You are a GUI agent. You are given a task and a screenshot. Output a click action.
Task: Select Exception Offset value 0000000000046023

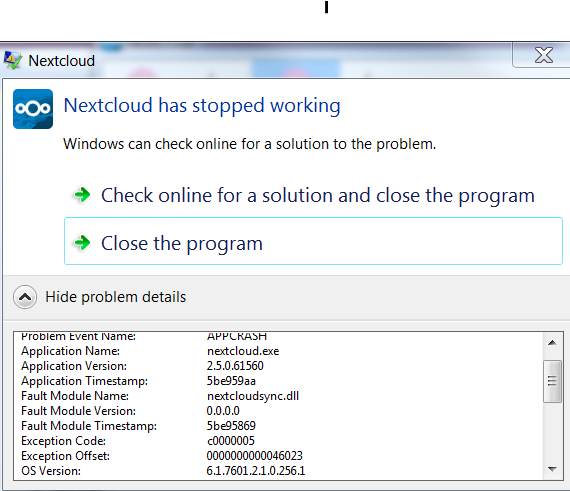click(254, 456)
